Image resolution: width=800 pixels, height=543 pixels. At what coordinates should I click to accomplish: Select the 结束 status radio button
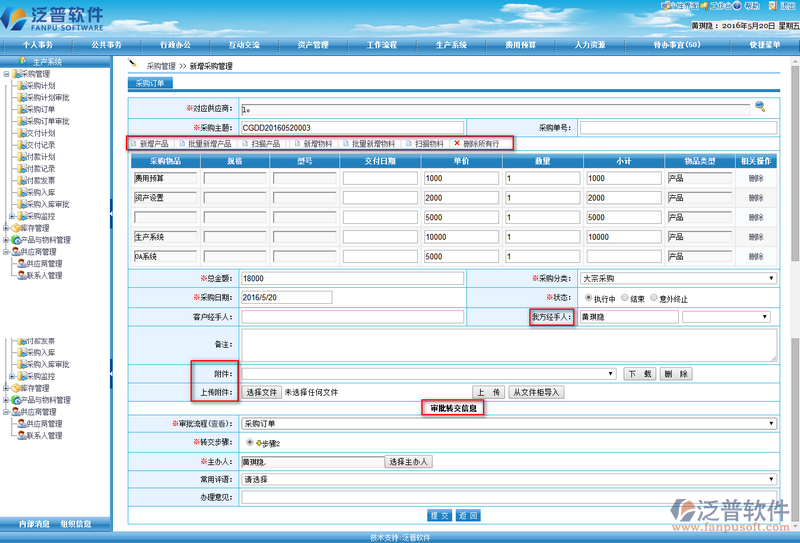pyautogui.click(x=625, y=298)
